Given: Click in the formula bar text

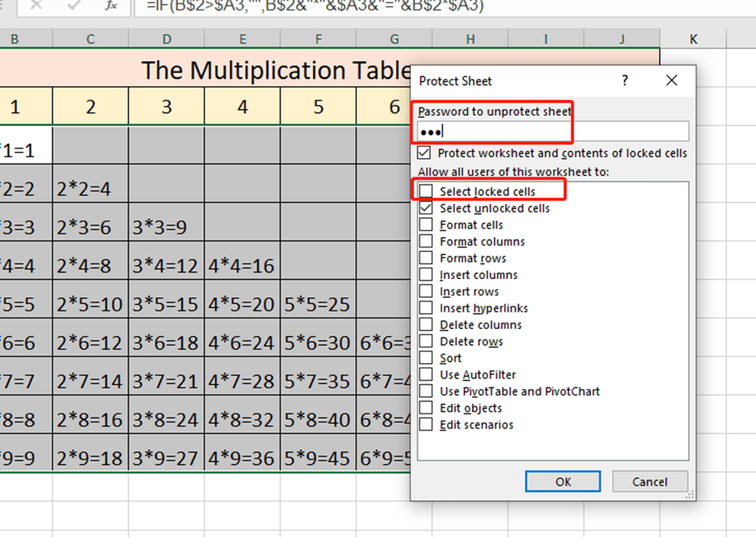Looking at the screenshot, I should click(x=315, y=6).
